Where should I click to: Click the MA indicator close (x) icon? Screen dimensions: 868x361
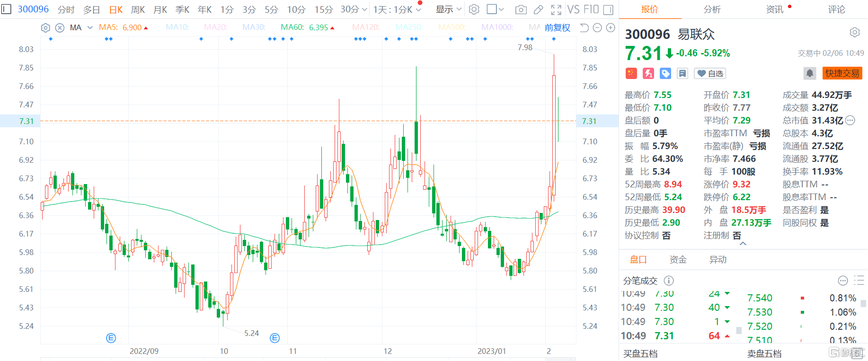60,28
